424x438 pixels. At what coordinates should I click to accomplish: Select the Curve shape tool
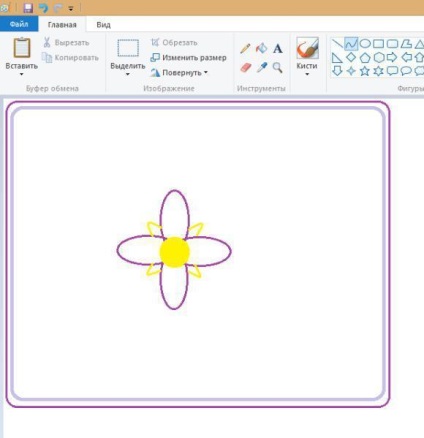(x=351, y=44)
